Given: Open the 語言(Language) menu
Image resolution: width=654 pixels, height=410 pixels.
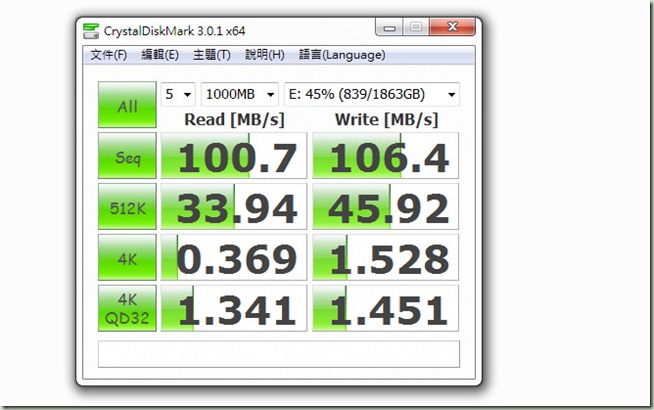Looking at the screenshot, I should pyautogui.click(x=342, y=55).
